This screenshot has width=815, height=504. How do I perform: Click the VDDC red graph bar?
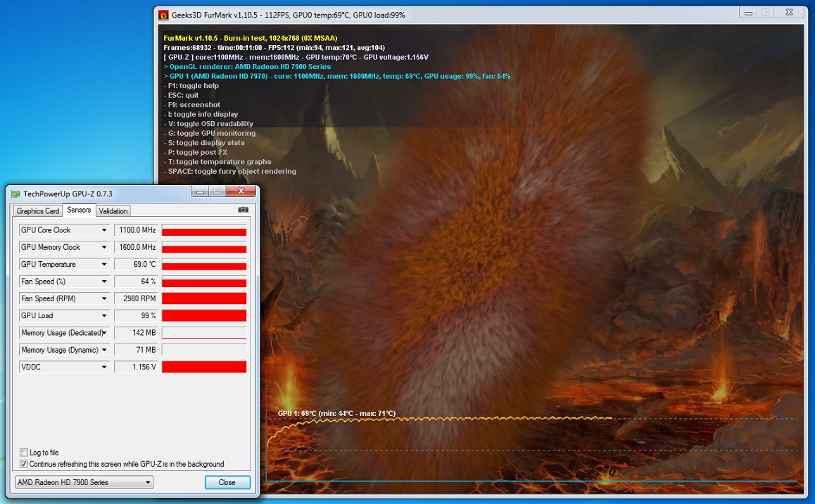point(204,367)
